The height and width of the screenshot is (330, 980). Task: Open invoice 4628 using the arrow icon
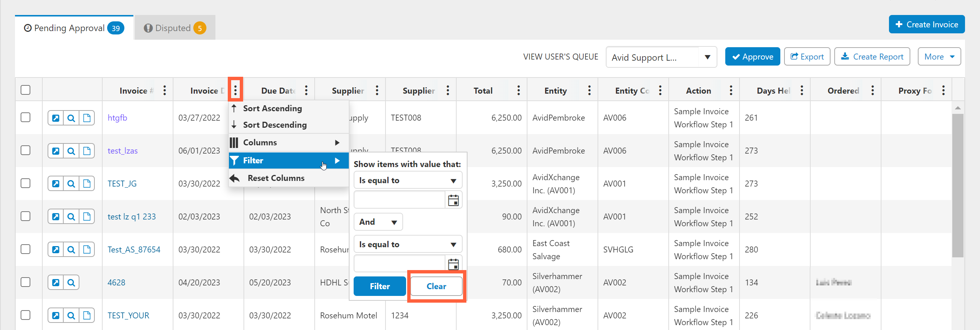(x=55, y=282)
